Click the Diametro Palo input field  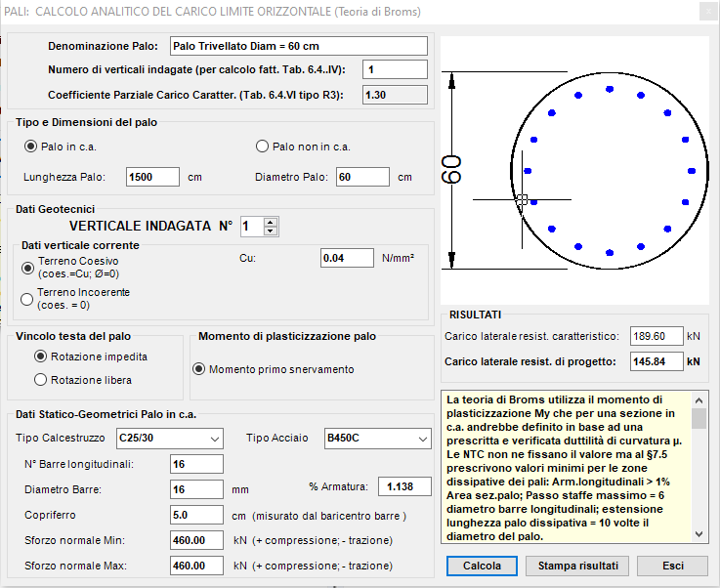362,177
